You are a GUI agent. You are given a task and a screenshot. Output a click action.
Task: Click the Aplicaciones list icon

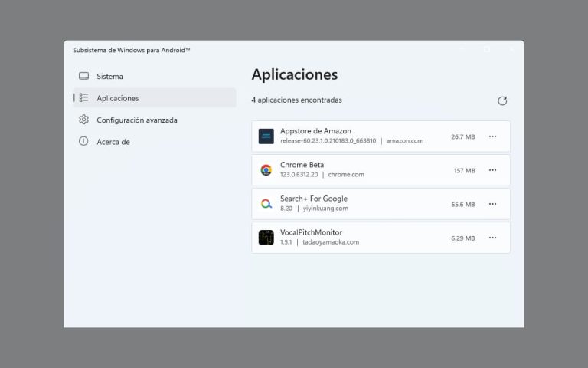click(83, 98)
